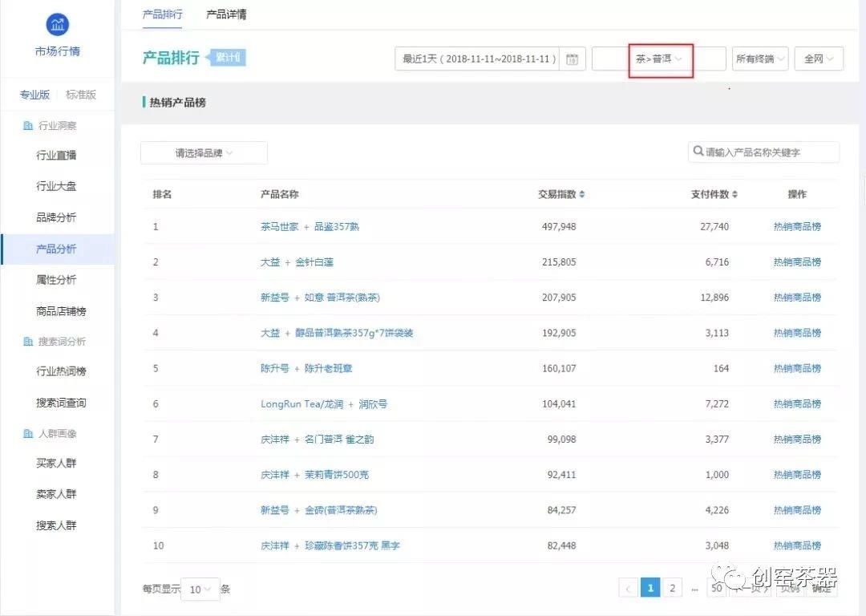
Task: Focus the 请输入产品名称关键字 search field
Action: (x=764, y=152)
